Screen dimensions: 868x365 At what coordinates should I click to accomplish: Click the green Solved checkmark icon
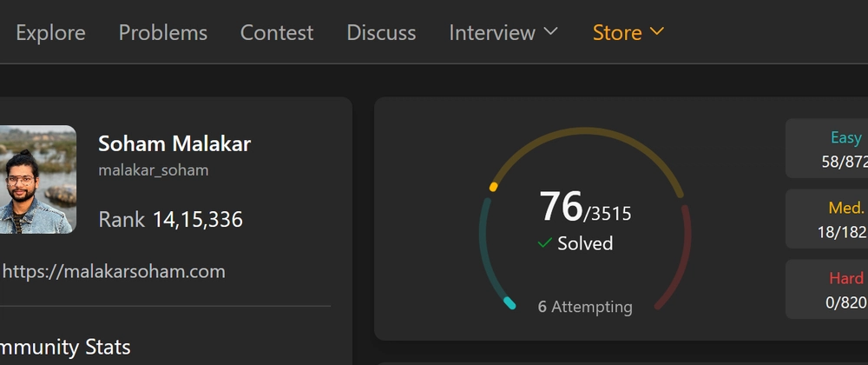[545, 242]
